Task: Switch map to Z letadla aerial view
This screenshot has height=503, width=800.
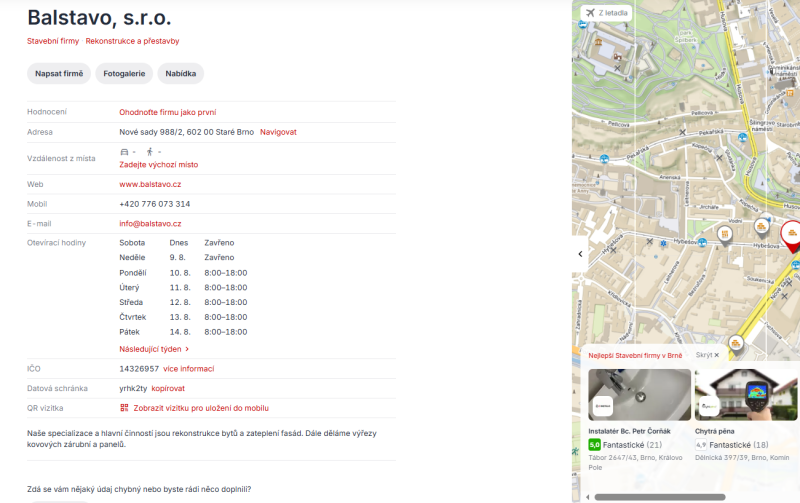Action: pyautogui.click(x=607, y=13)
